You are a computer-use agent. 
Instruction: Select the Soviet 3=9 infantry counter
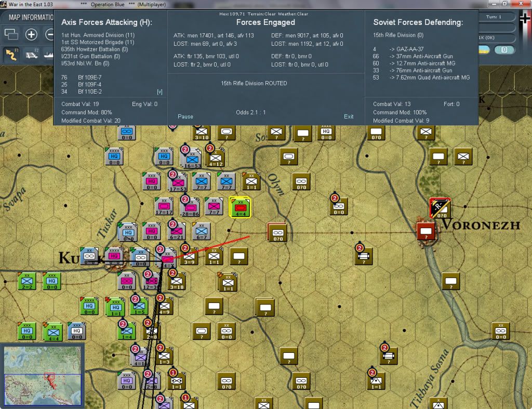189,257
